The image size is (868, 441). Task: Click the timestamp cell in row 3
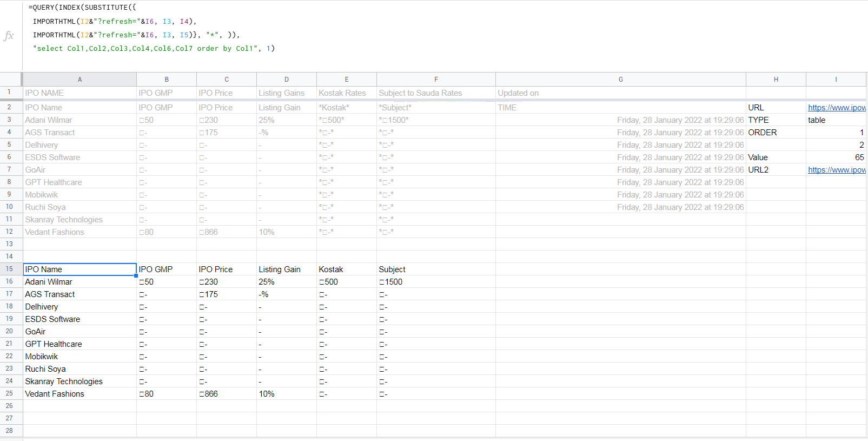coord(621,120)
